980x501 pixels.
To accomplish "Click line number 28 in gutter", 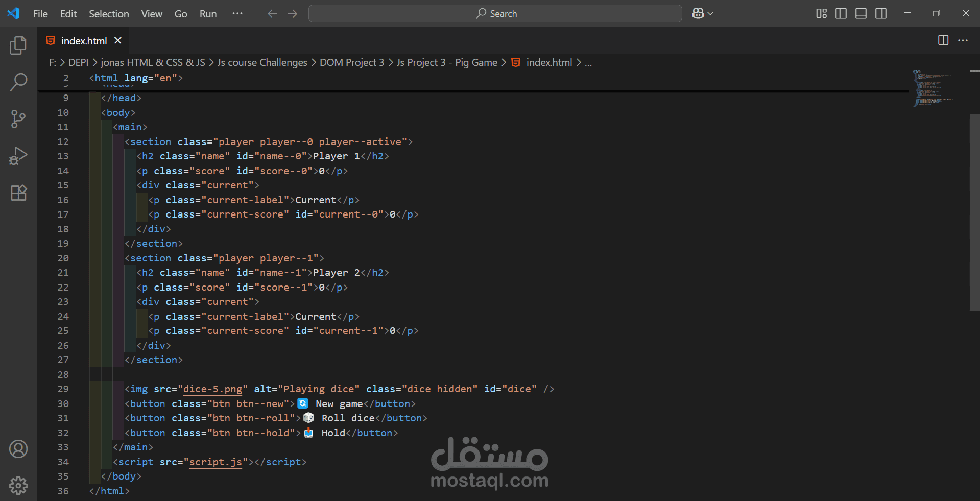I will (x=63, y=374).
